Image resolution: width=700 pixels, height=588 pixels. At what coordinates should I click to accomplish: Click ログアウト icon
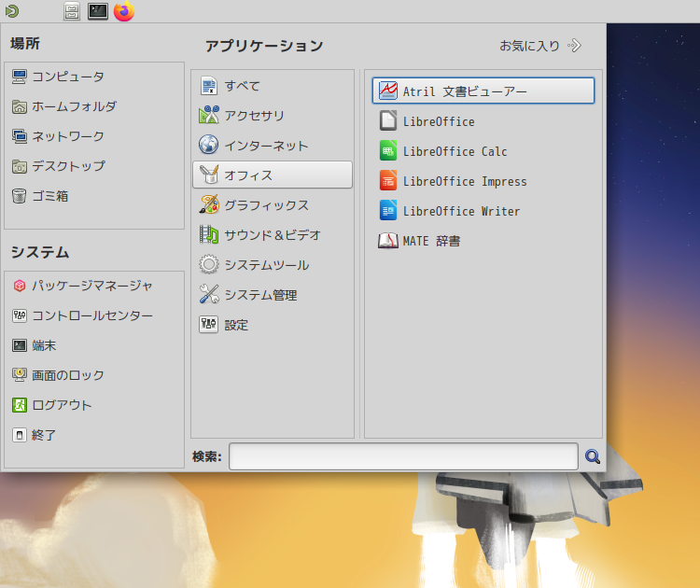click(x=20, y=405)
